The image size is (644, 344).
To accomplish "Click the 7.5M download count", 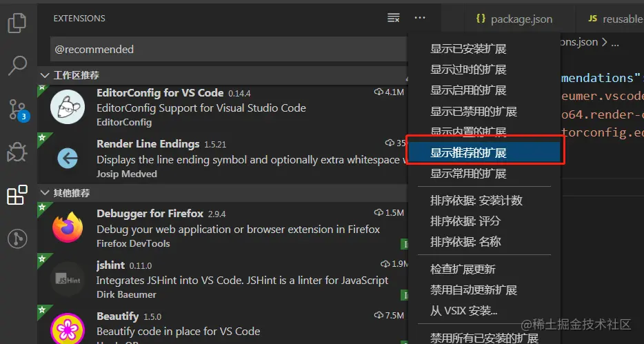I will [390, 315].
